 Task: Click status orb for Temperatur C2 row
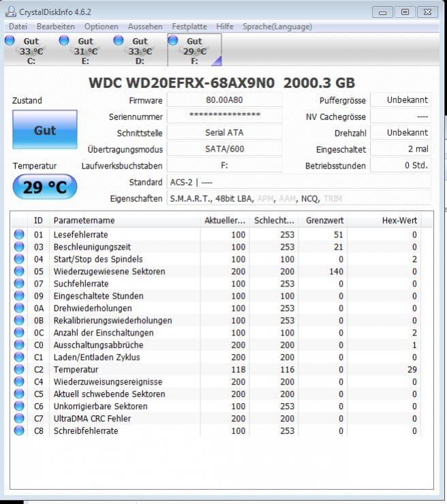coord(19,369)
